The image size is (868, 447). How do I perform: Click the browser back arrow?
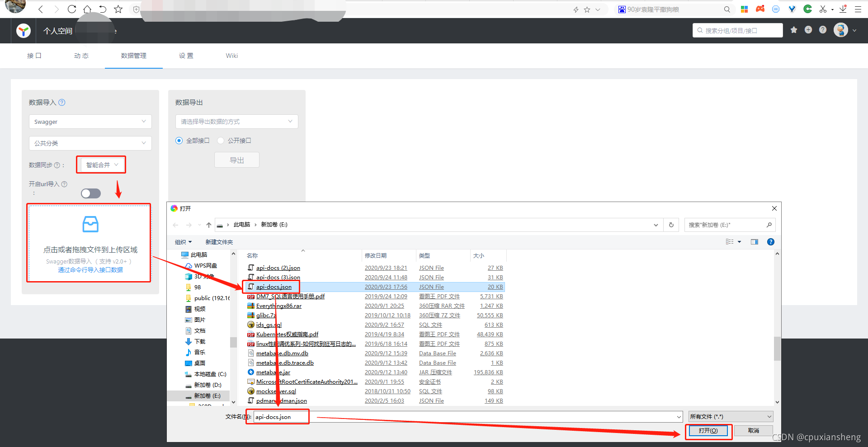pyautogui.click(x=41, y=9)
